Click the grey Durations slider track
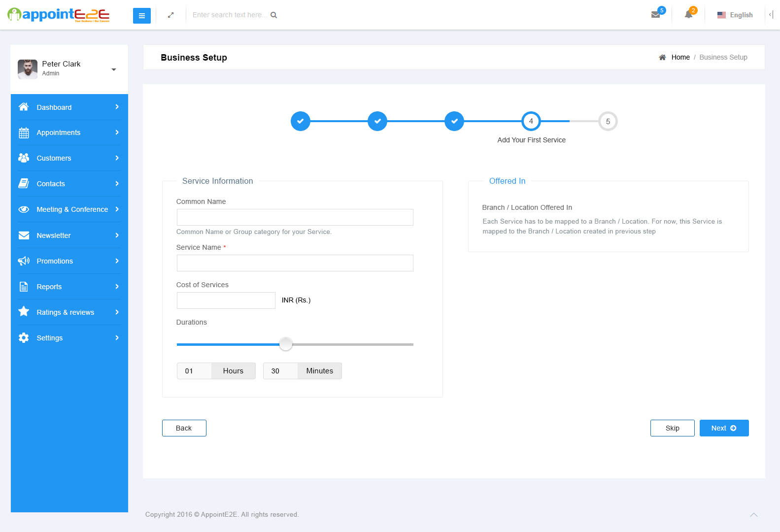This screenshot has height=532, width=780. [353, 344]
